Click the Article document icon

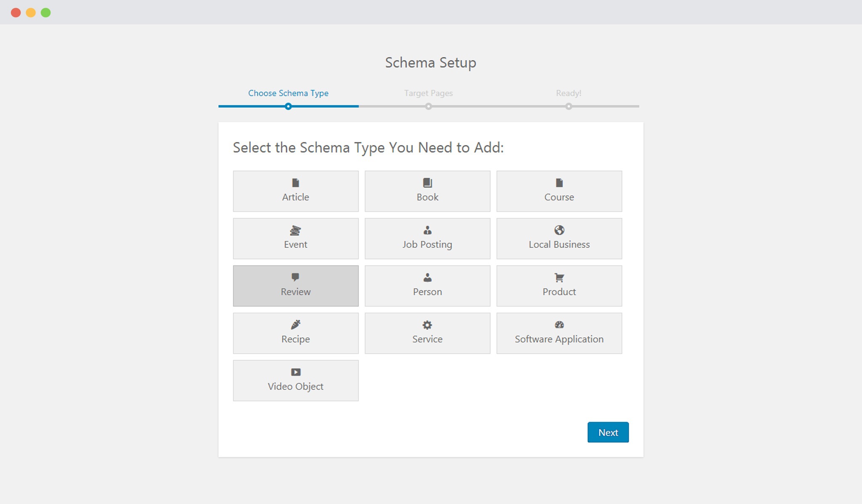pyautogui.click(x=295, y=183)
